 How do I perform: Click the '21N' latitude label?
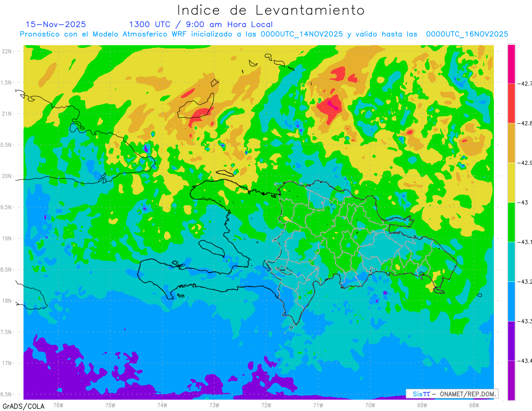pyautogui.click(x=7, y=114)
